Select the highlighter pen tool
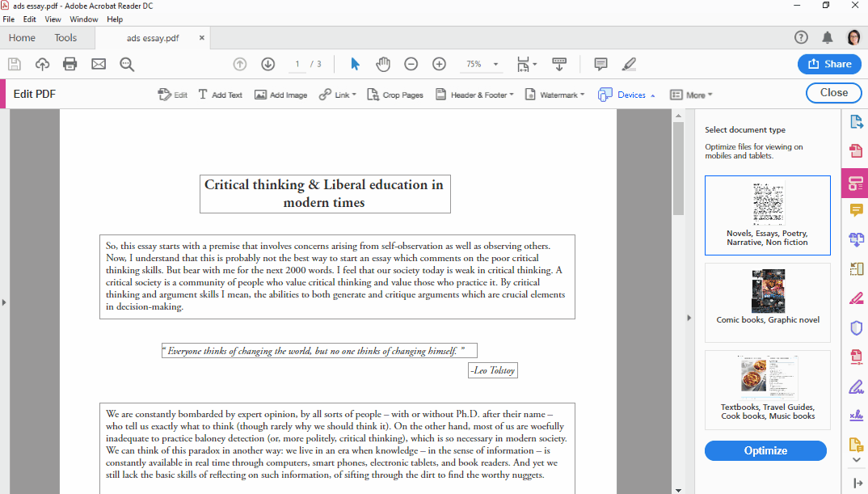Screen dimensions: 868x494 629,64
